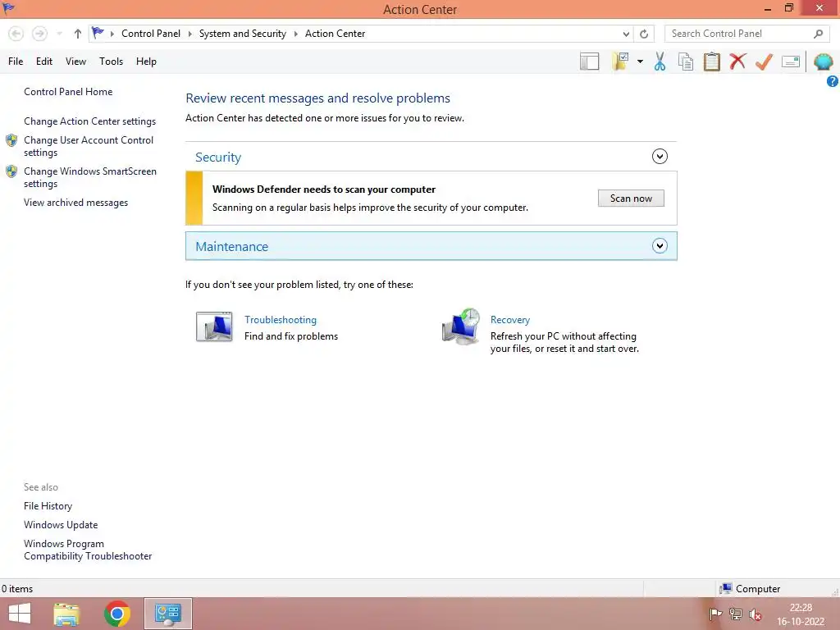Open View archived messages link
The width and height of the screenshot is (840, 630).
point(75,203)
